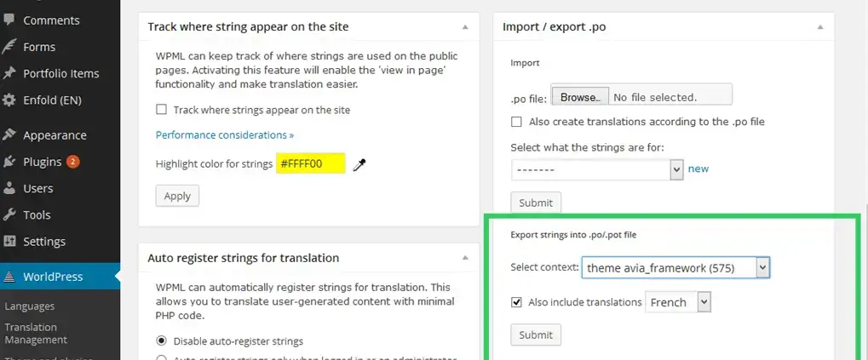This screenshot has height=360, width=868.
Task: Open the Select what strings are for dropdown
Action: [x=597, y=169]
